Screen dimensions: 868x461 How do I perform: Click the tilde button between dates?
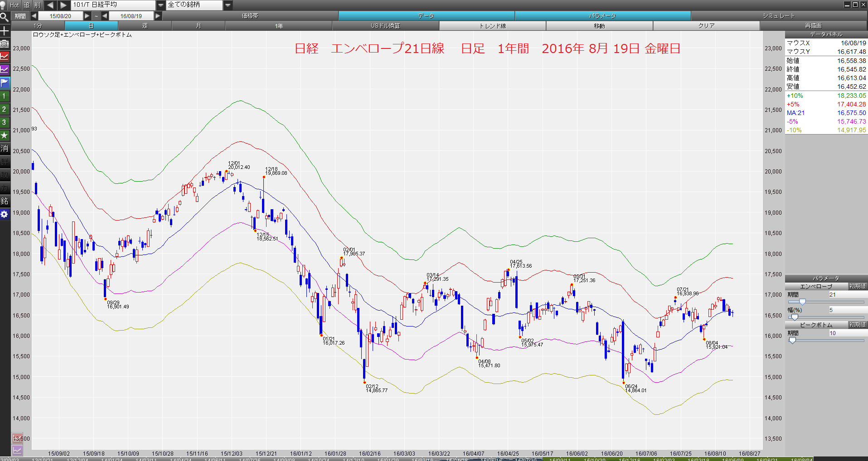click(96, 16)
